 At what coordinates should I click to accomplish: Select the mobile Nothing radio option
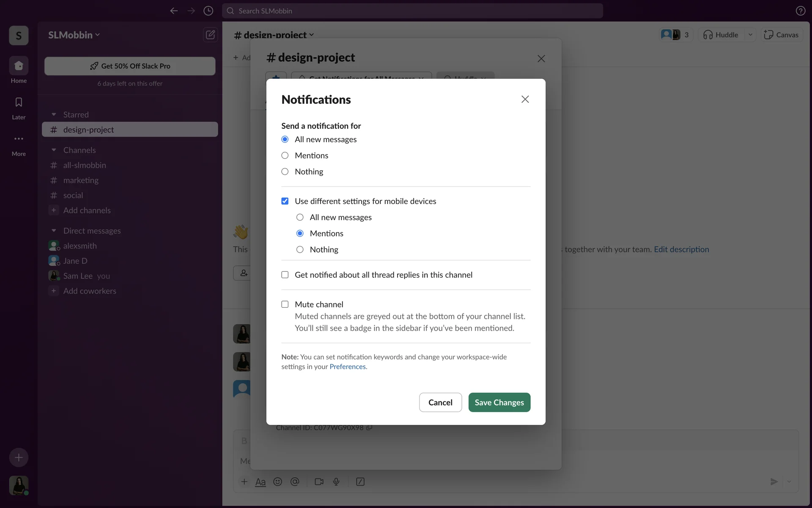tap(300, 249)
